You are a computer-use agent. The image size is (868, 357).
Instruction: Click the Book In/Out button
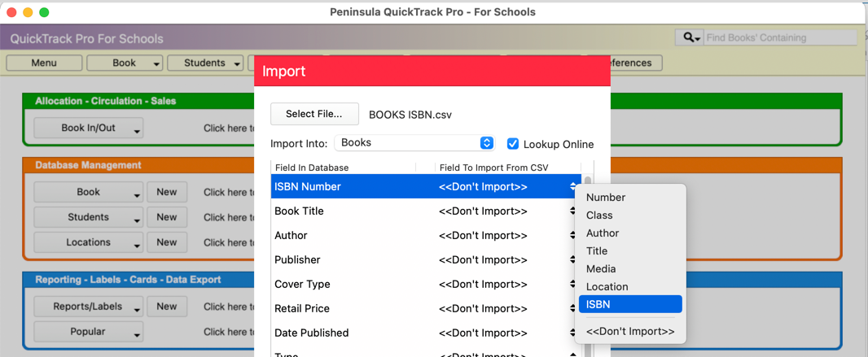(89, 128)
